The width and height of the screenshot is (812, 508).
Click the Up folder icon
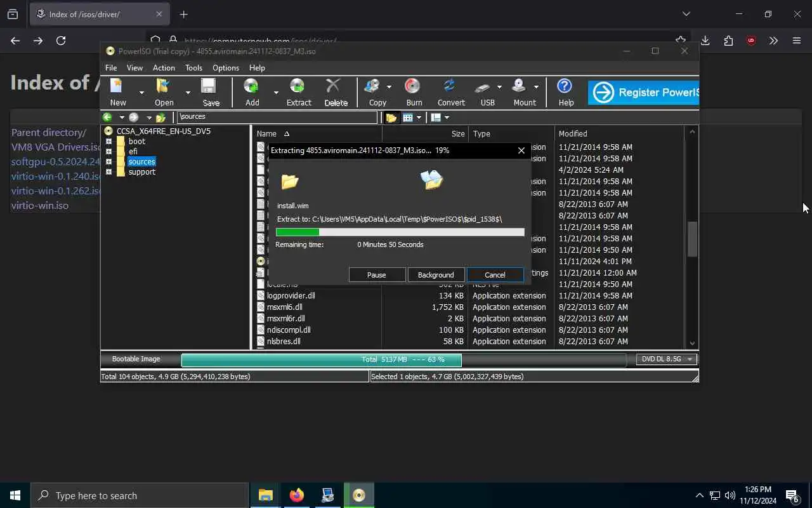click(x=160, y=117)
